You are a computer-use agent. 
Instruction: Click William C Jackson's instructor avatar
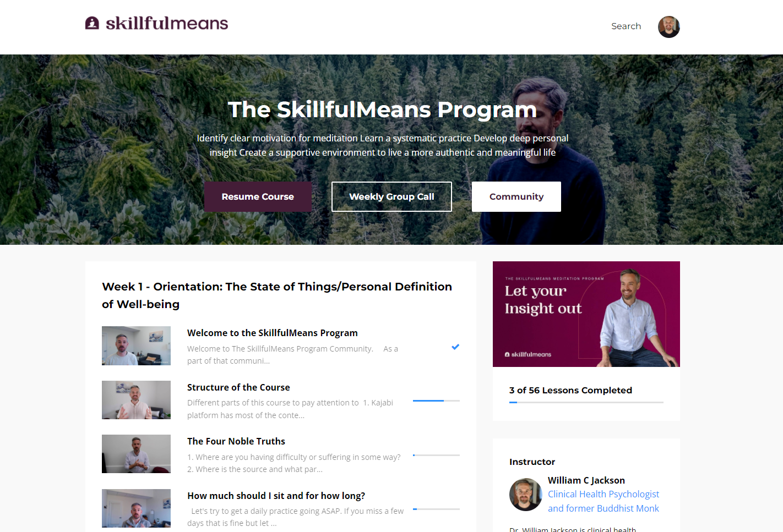pos(526,495)
